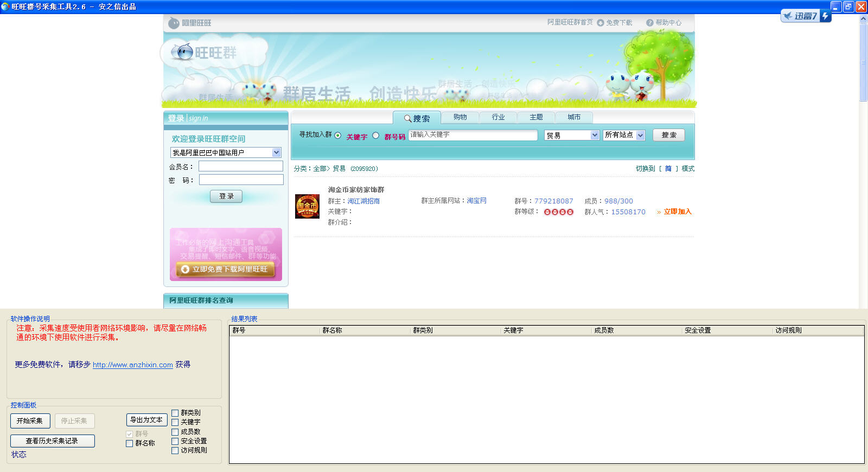Select the 群号码 radio button

tap(375, 136)
